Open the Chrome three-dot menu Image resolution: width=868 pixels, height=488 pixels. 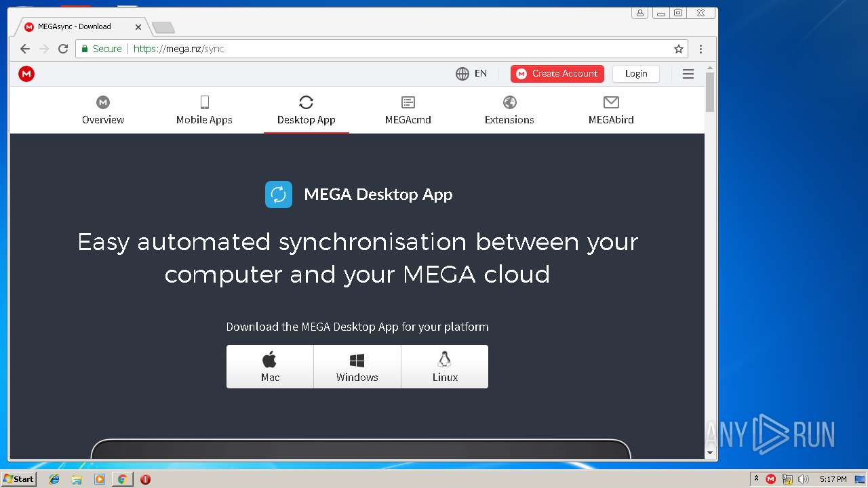[701, 49]
